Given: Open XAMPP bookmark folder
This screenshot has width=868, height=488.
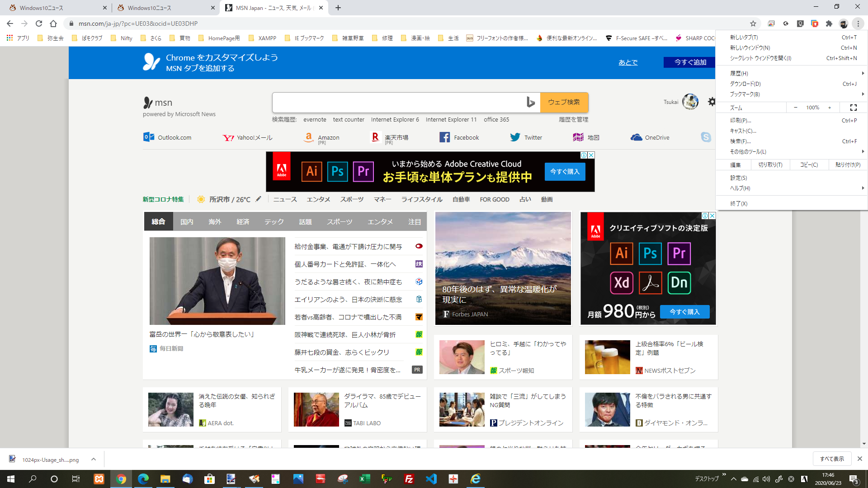Looking at the screenshot, I should [262, 38].
